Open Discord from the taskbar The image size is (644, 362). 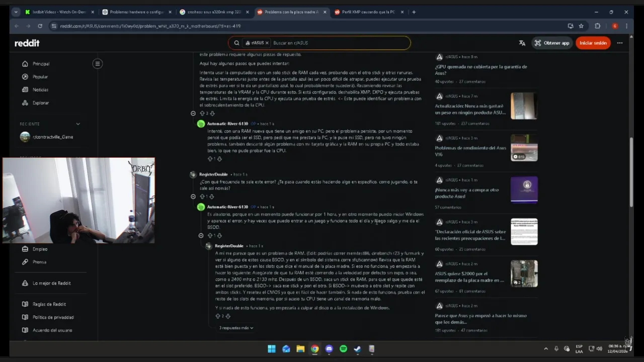click(x=329, y=349)
